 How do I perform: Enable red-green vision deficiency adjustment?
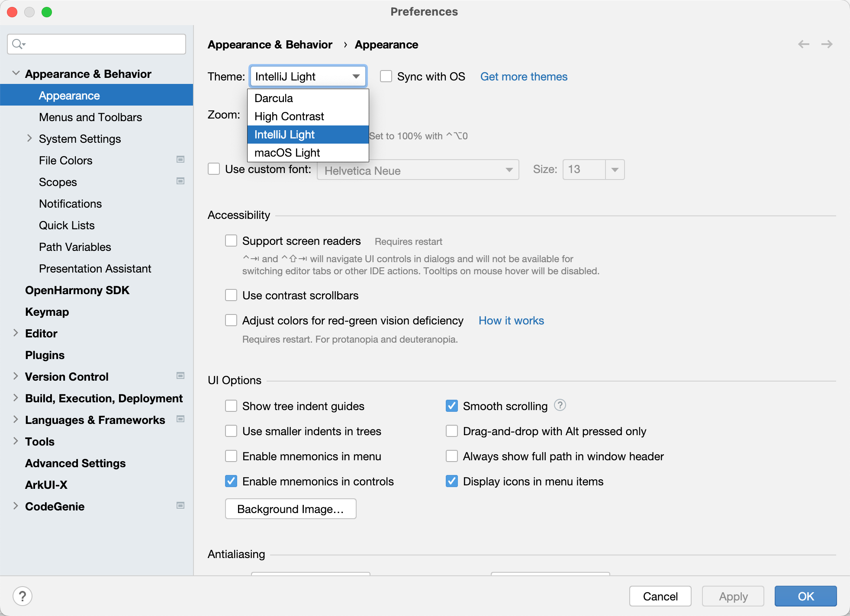(x=231, y=320)
